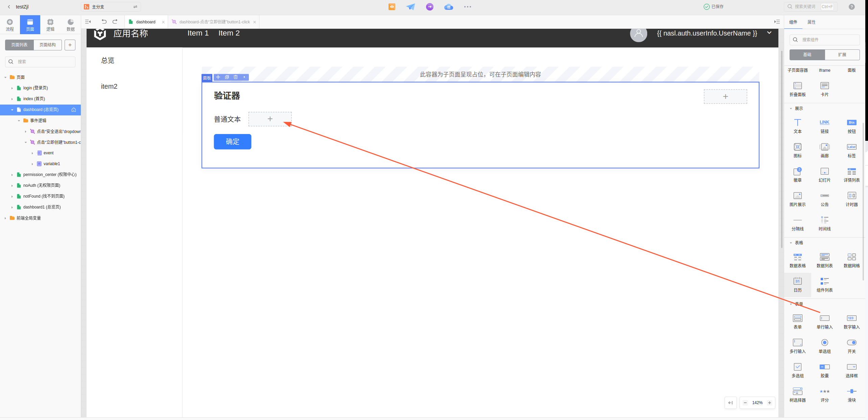Image resolution: width=868 pixels, height=420 pixels.
Task: Collapse the 展示 component group
Action: coord(791,109)
